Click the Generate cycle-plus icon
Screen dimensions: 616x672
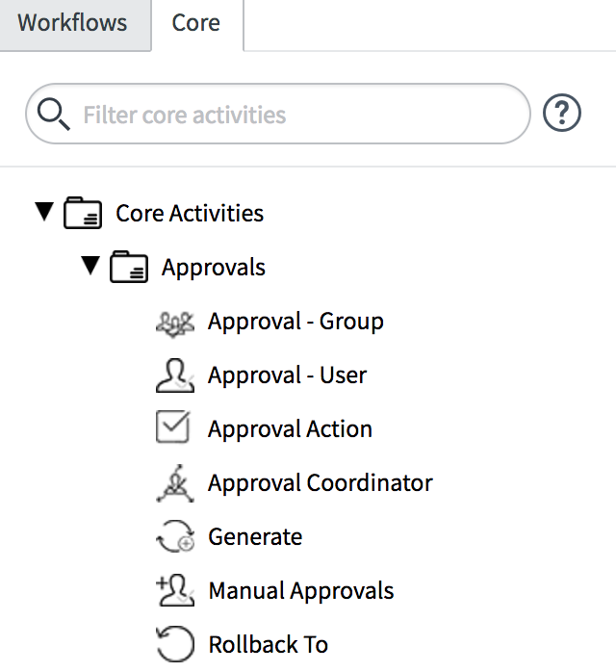click(175, 536)
